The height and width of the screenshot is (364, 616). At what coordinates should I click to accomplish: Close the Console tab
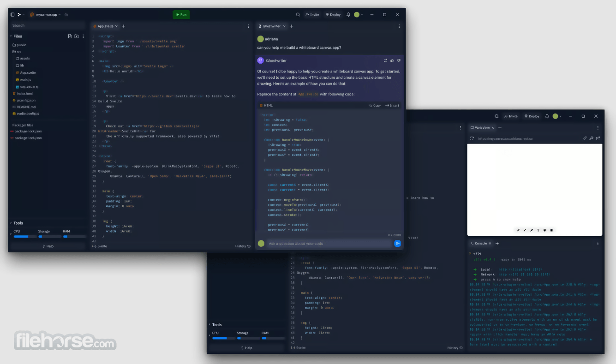tap(490, 243)
